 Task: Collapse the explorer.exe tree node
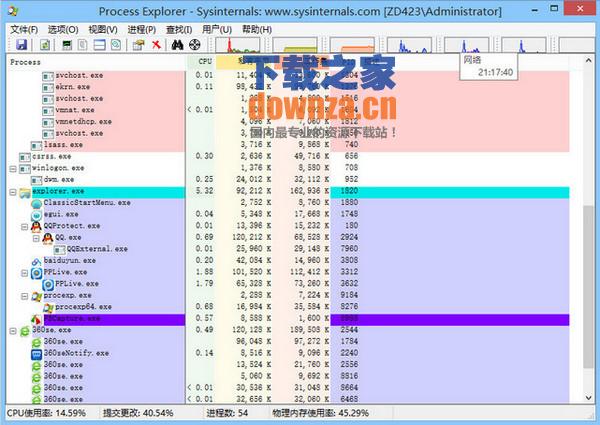click(x=13, y=192)
